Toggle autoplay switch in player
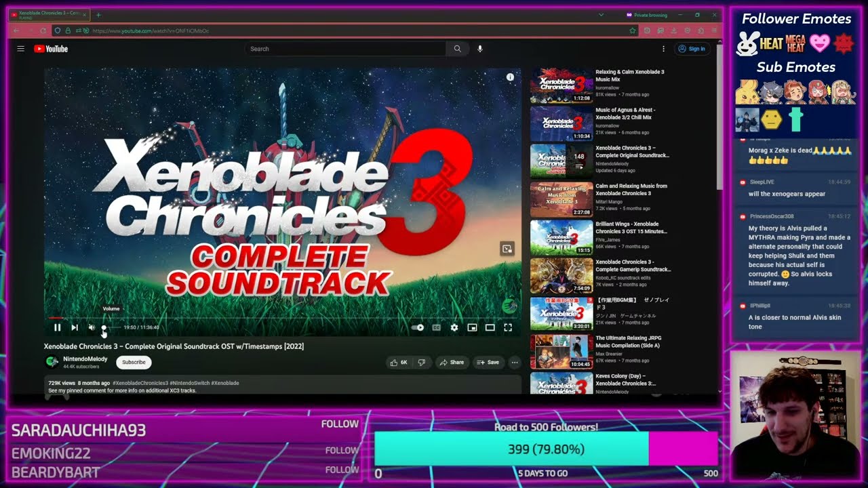Screen dimensions: 868x488 tap(418, 327)
